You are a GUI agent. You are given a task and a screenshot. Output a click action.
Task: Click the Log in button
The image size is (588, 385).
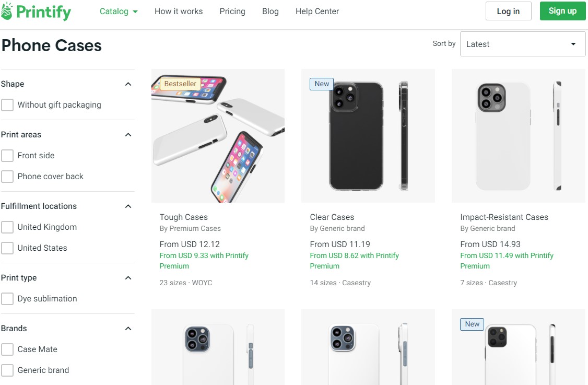(508, 10)
